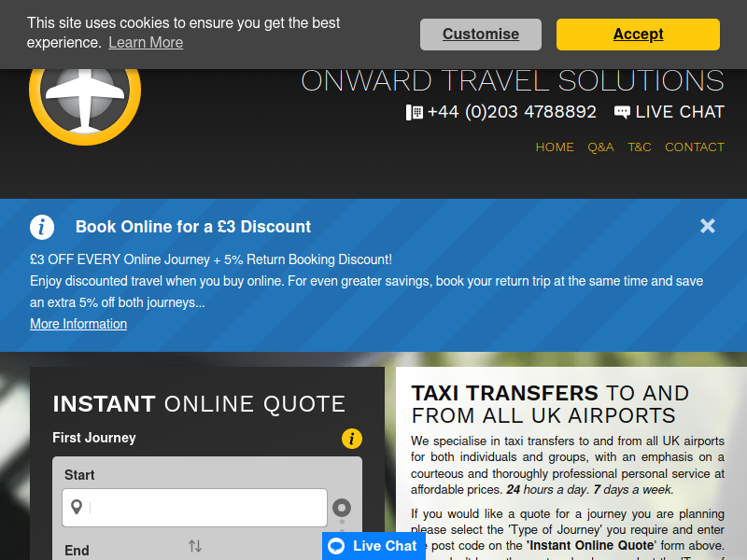
Task: Click the blue banner info icon
Action: coord(42,227)
